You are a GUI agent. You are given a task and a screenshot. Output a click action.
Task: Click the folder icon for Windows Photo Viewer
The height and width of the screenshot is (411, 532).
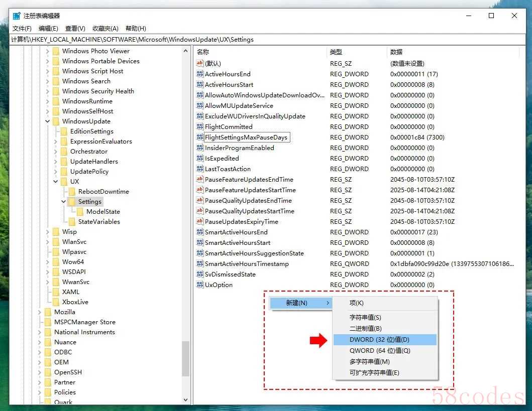pyautogui.click(x=56, y=51)
